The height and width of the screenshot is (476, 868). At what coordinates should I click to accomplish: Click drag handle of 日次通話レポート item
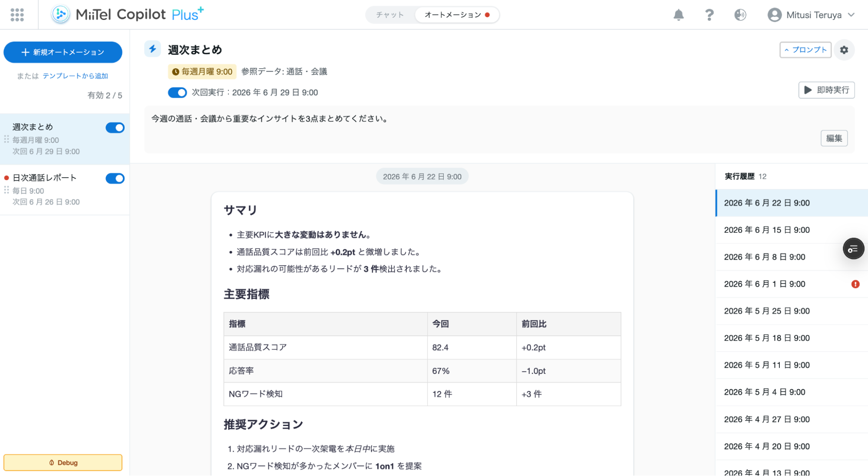pyautogui.click(x=7, y=190)
